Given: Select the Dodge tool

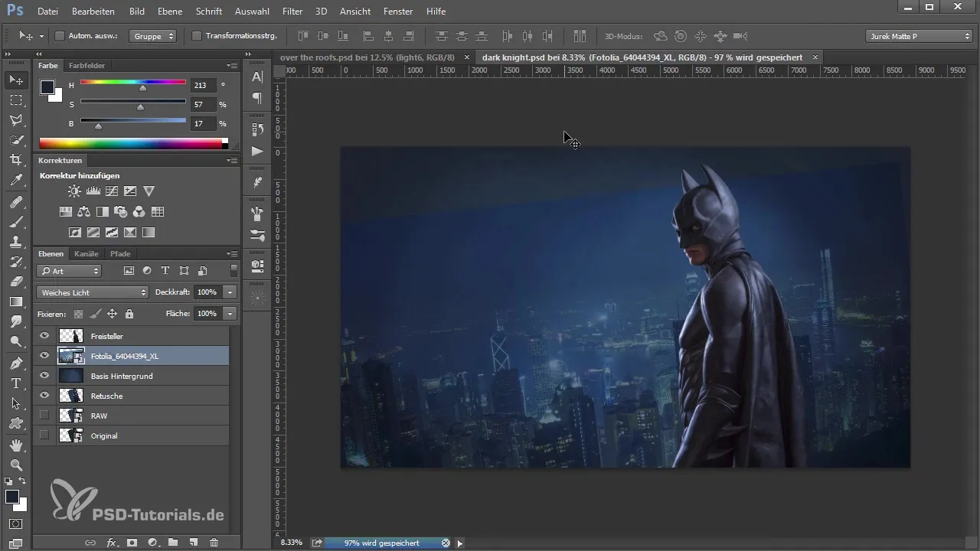Looking at the screenshot, I should 16,341.
